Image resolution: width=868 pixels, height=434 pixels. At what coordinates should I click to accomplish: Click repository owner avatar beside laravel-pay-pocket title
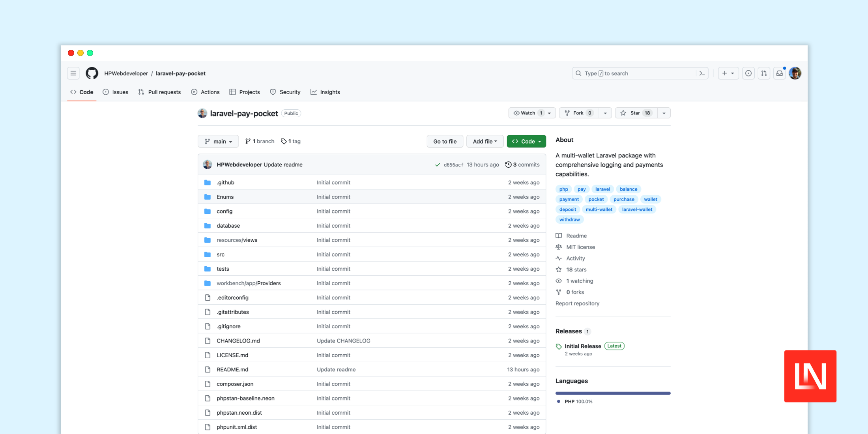pyautogui.click(x=202, y=113)
